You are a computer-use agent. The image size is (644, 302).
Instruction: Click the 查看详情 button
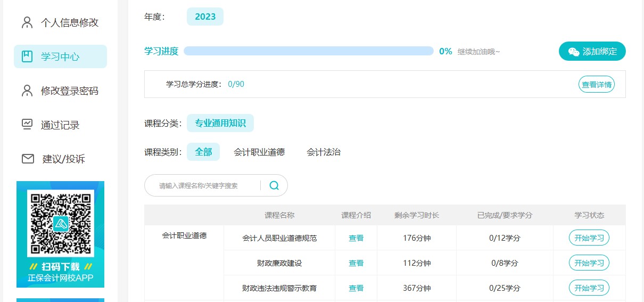[x=597, y=84]
